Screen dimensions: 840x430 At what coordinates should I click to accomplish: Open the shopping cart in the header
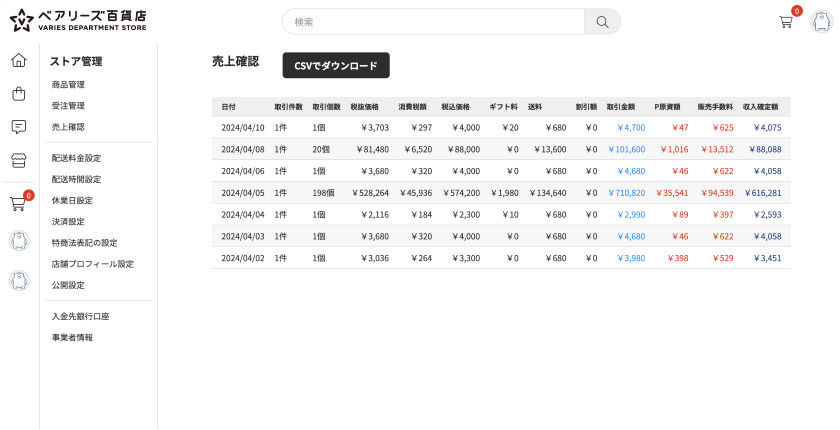click(786, 22)
